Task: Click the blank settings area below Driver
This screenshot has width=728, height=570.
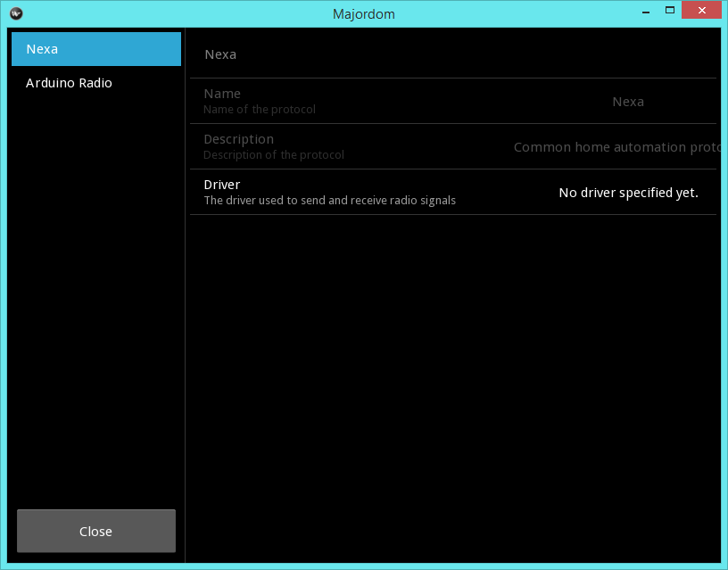Action: click(x=446, y=357)
